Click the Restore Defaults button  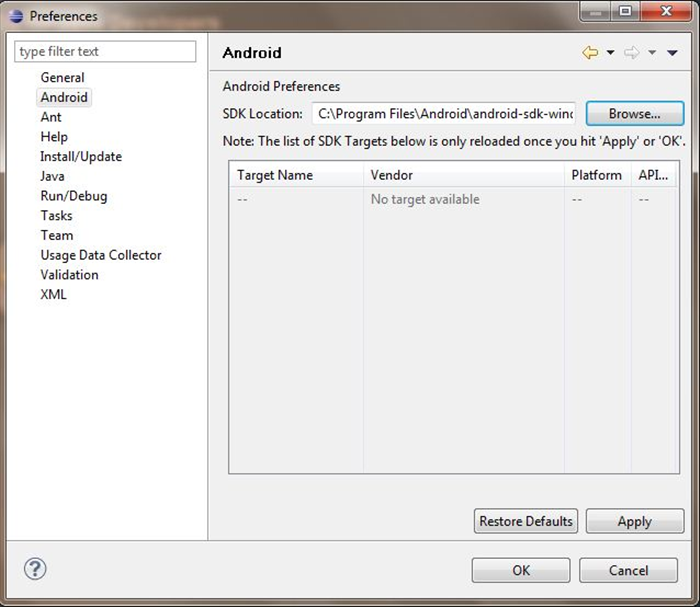point(525,521)
